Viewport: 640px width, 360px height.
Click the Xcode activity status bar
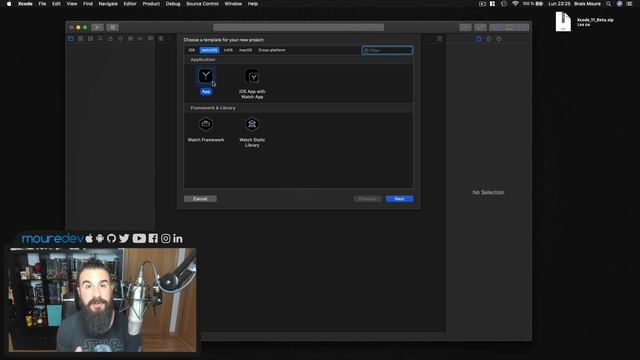click(298, 27)
